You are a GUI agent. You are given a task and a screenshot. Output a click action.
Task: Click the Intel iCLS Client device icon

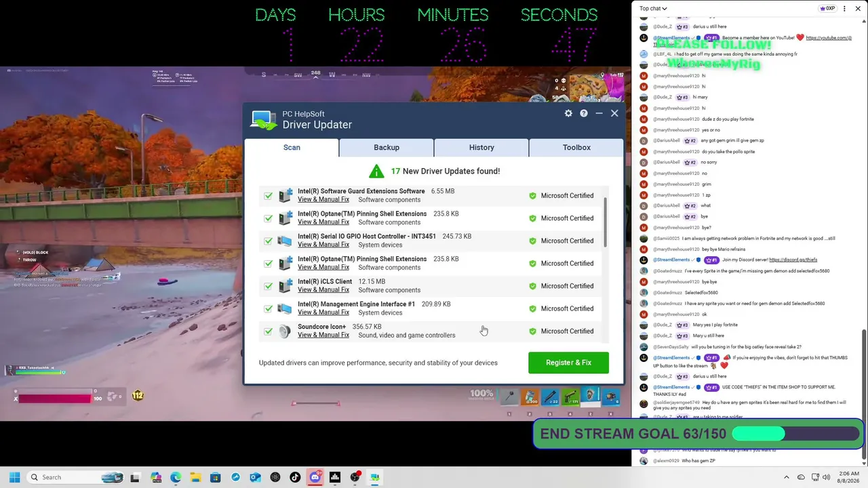285,286
